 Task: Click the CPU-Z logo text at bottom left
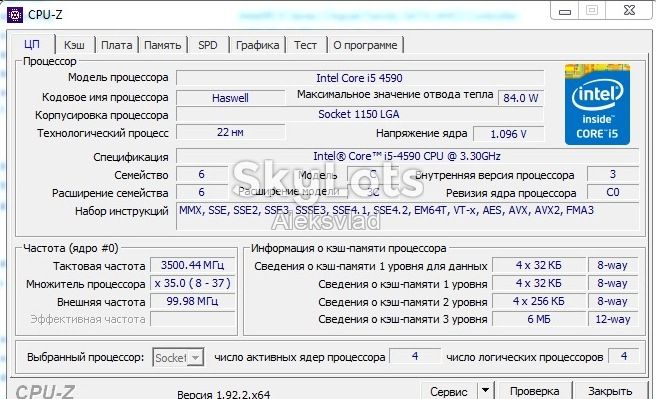tap(45, 392)
